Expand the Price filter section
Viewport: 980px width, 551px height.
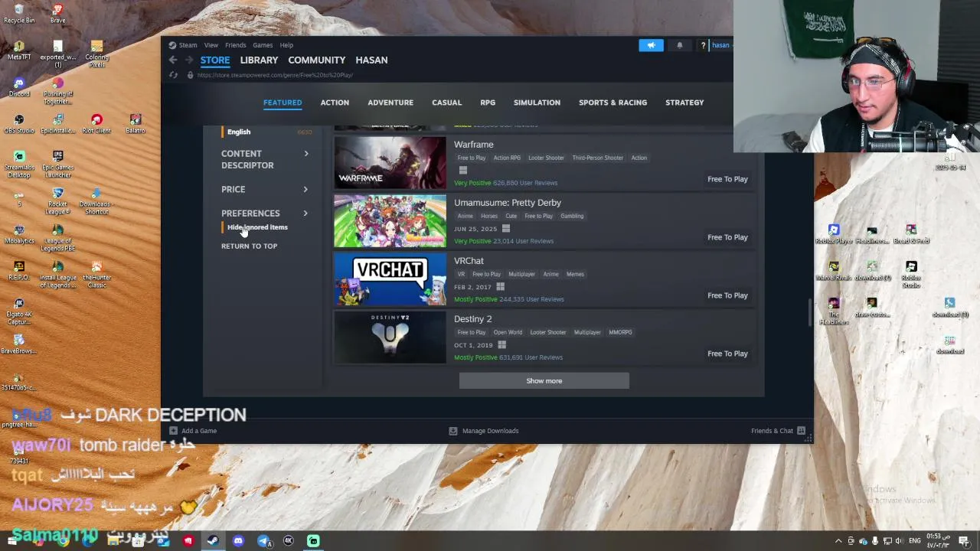265,189
